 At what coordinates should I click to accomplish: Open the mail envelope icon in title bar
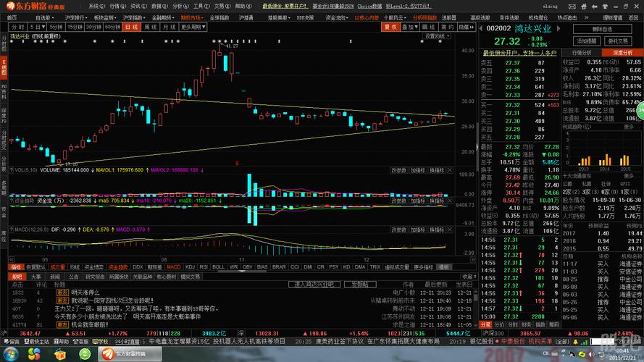572,7
